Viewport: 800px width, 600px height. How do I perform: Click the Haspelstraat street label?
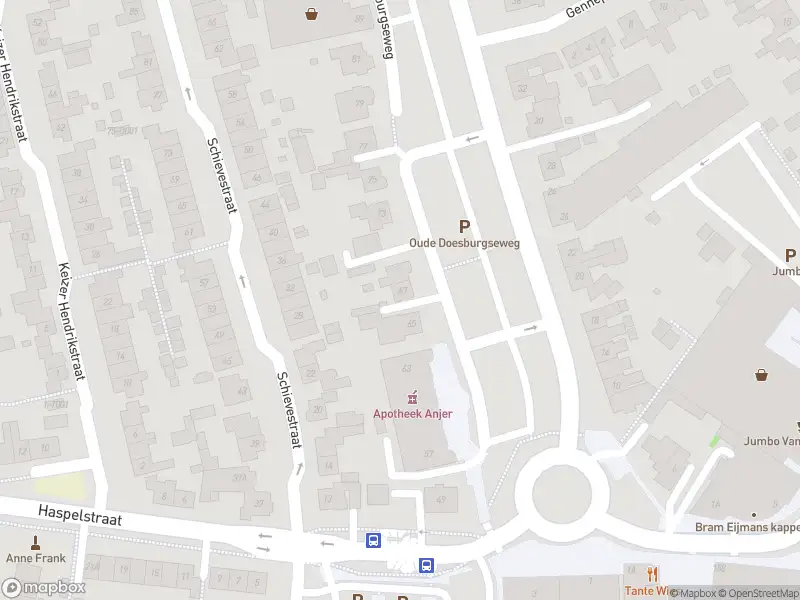coord(80,515)
